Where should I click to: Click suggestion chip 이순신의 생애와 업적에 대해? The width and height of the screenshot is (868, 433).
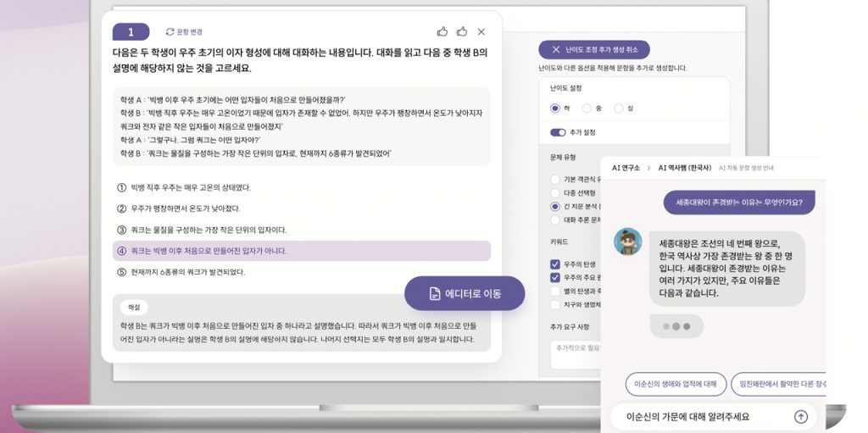pyautogui.click(x=676, y=384)
